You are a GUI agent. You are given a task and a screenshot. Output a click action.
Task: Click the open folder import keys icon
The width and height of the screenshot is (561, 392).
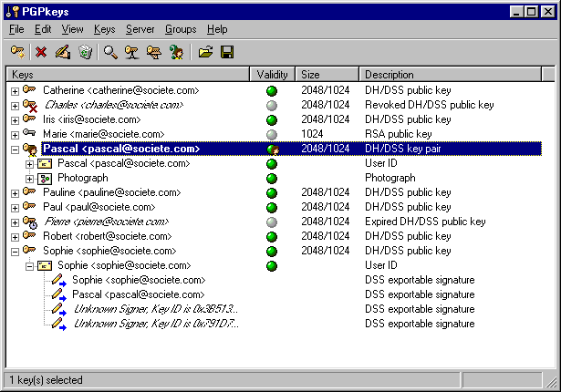click(x=205, y=53)
